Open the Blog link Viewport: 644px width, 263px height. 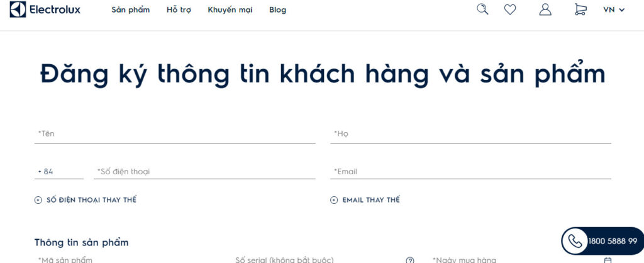tap(277, 9)
